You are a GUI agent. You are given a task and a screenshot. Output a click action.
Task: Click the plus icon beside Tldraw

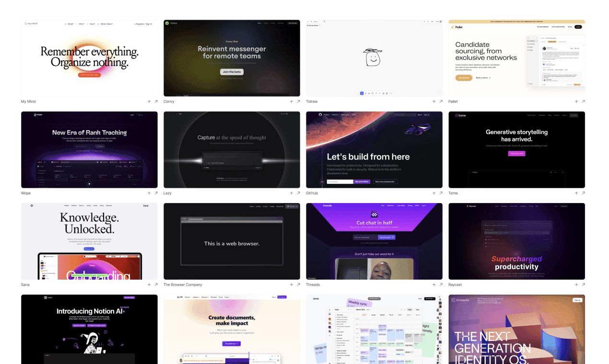click(434, 102)
